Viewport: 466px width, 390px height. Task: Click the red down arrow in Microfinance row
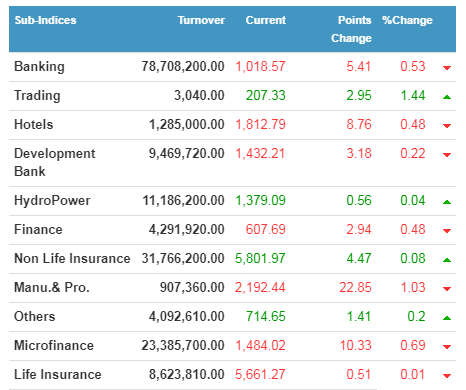(447, 347)
